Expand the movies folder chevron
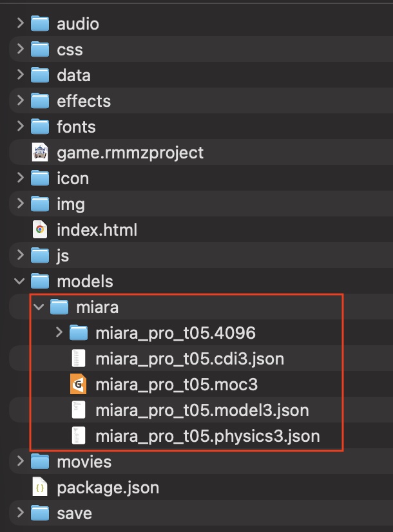 21,461
